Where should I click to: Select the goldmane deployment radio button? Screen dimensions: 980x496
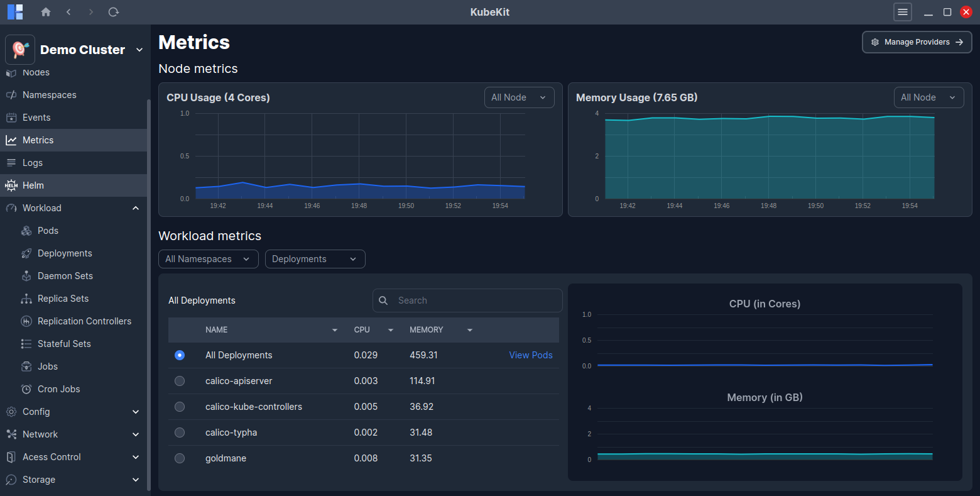point(180,458)
